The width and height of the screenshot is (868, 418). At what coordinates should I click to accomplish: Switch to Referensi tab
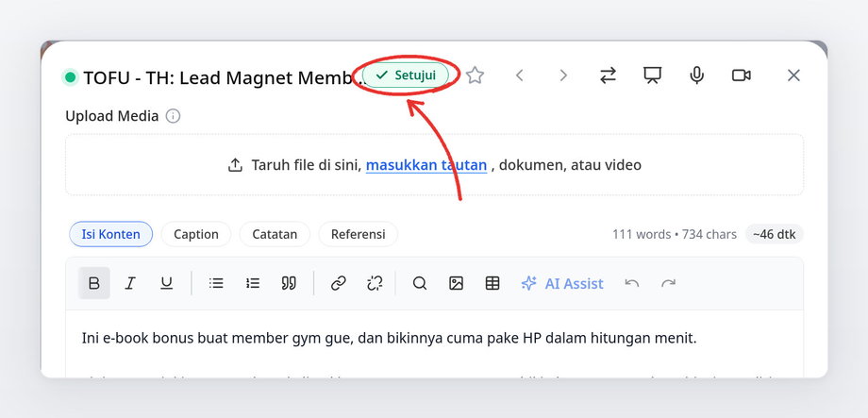tap(359, 234)
